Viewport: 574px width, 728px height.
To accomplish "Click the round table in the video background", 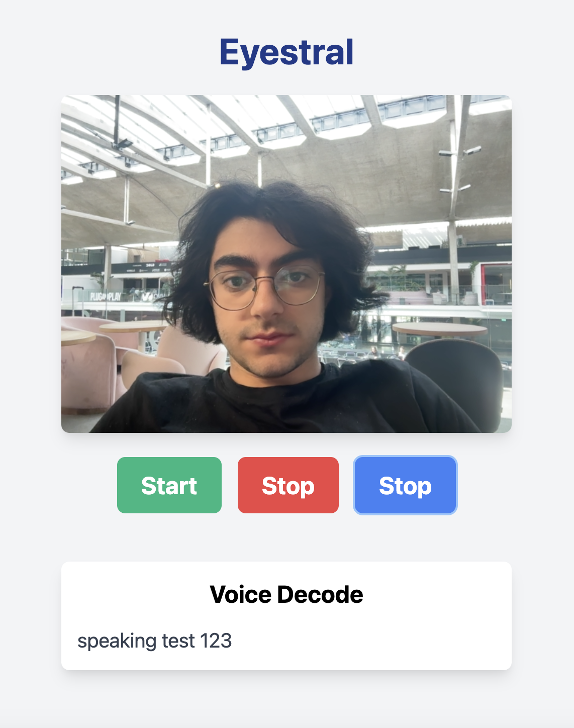I will tap(439, 330).
